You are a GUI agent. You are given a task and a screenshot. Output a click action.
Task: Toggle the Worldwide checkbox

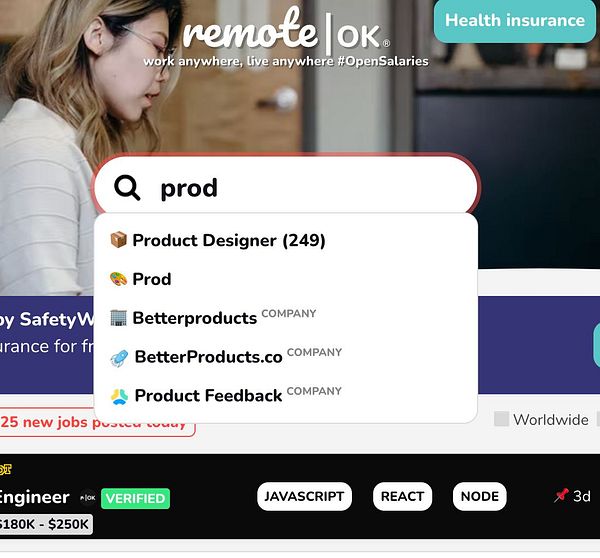501,419
